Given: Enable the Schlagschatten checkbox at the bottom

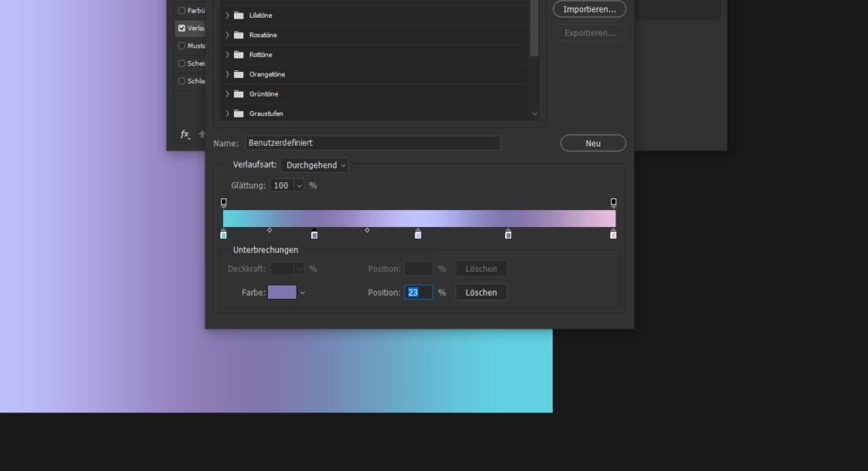Looking at the screenshot, I should (x=181, y=81).
